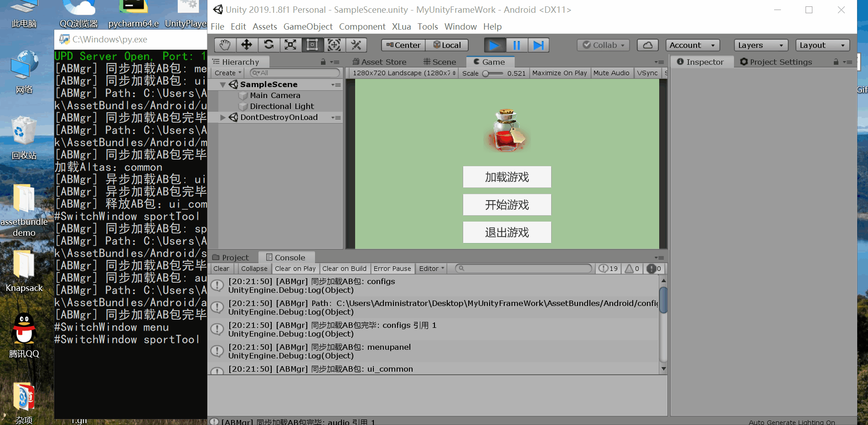Toggle Error Pause in Console
The height and width of the screenshot is (425, 868).
392,269
